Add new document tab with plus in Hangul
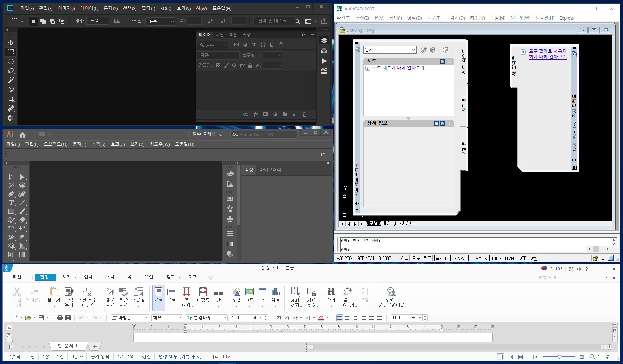 94,346
